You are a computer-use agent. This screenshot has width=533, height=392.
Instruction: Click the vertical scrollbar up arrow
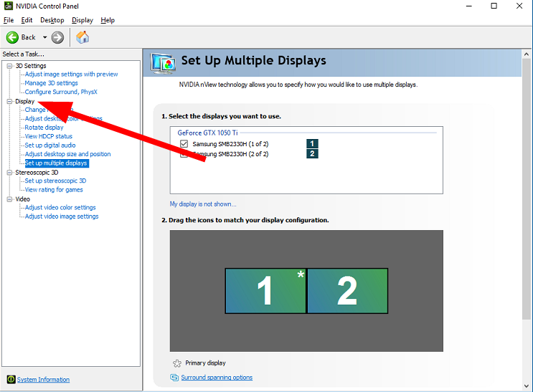527,54
